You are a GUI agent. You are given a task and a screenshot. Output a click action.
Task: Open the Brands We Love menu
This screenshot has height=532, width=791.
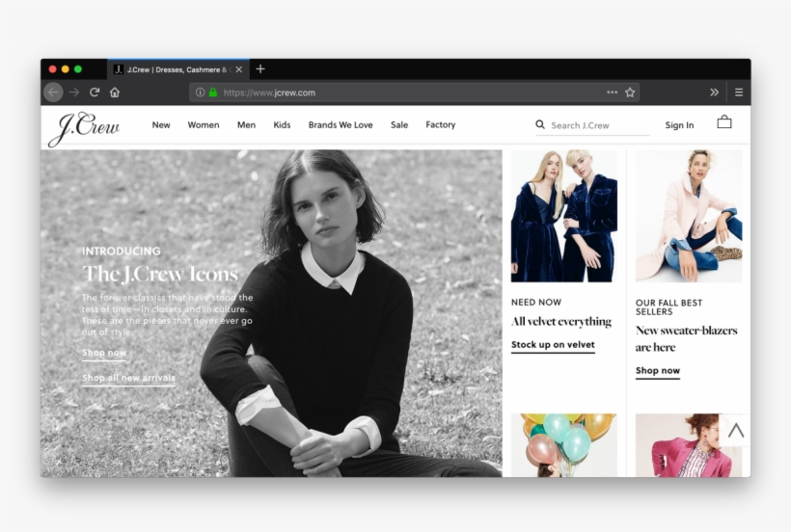click(x=341, y=125)
